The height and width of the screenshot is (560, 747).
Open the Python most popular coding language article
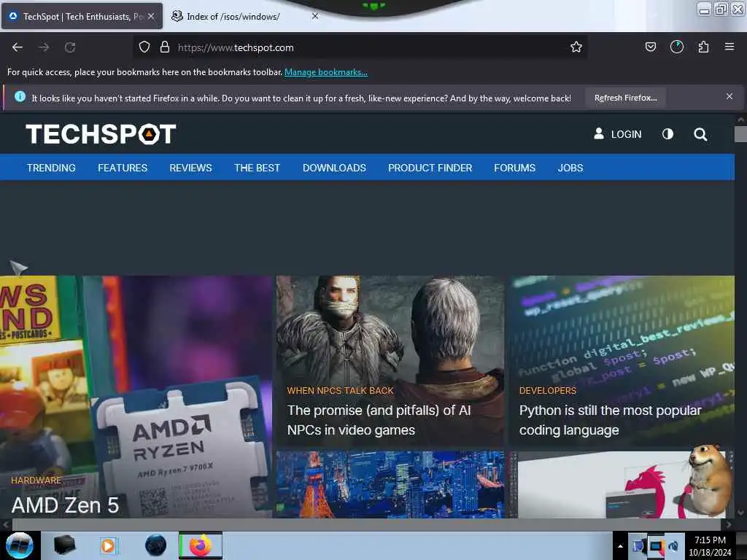(610, 420)
